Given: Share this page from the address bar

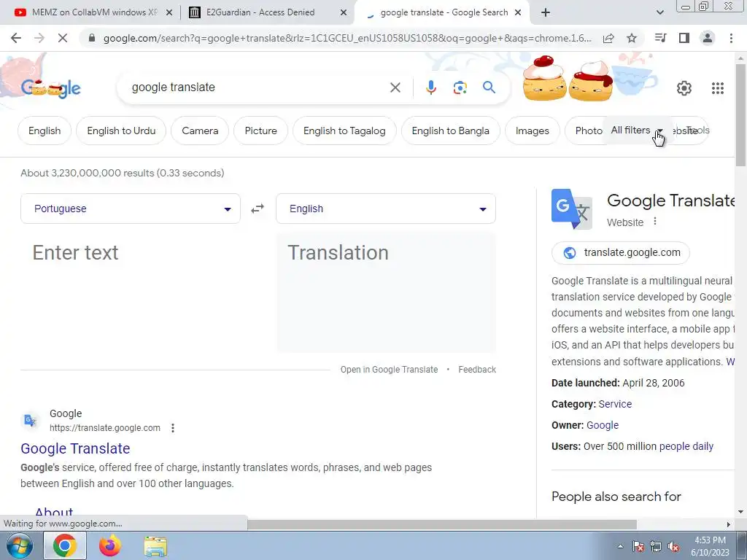Looking at the screenshot, I should (608, 38).
